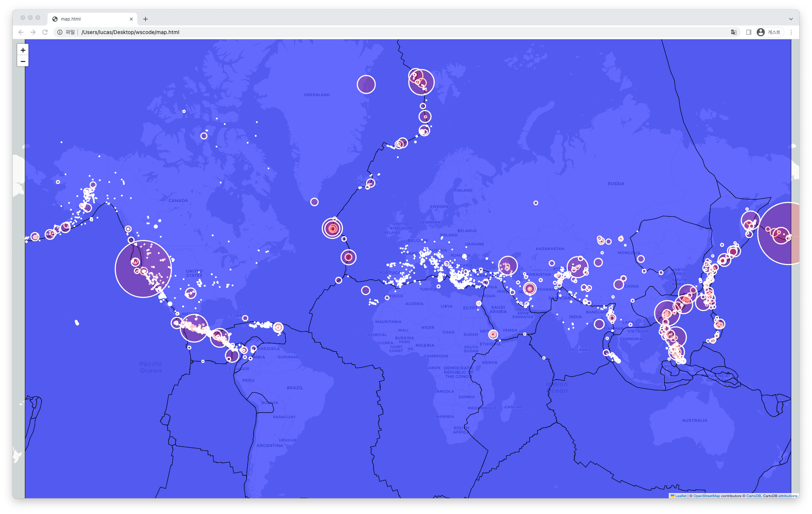Expand the tab search chevron
Viewport: 812px width, 514px height.
(791, 19)
